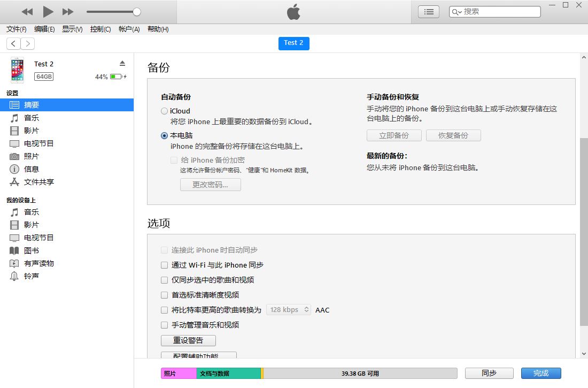The image size is (588, 388).
Task: Open the 控制(C) menu
Action: 100,29
